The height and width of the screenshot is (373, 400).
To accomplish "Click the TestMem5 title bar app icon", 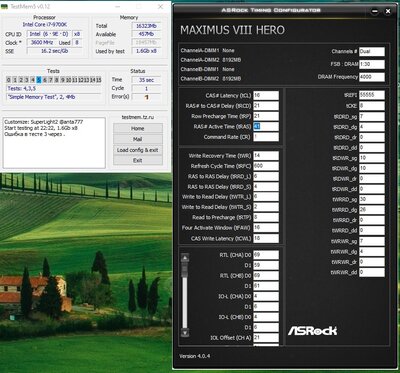I will (x=4, y=6).
